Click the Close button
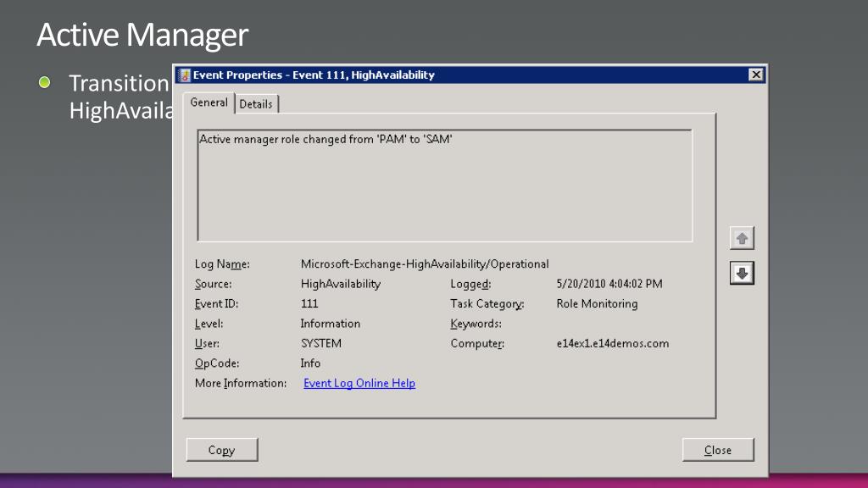The width and height of the screenshot is (868, 488). [x=718, y=450]
